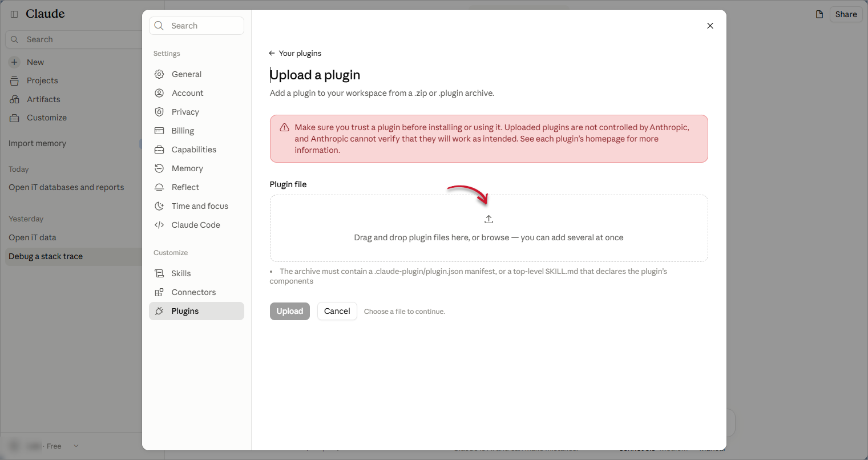Open the Customize item in main sidebar

[47, 118]
